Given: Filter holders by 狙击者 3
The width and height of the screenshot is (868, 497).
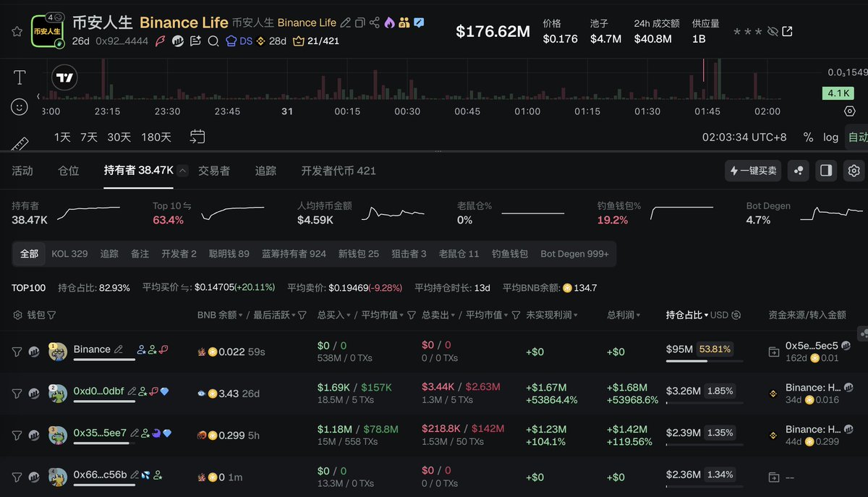Looking at the screenshot, I should click(x=409, y=254).
